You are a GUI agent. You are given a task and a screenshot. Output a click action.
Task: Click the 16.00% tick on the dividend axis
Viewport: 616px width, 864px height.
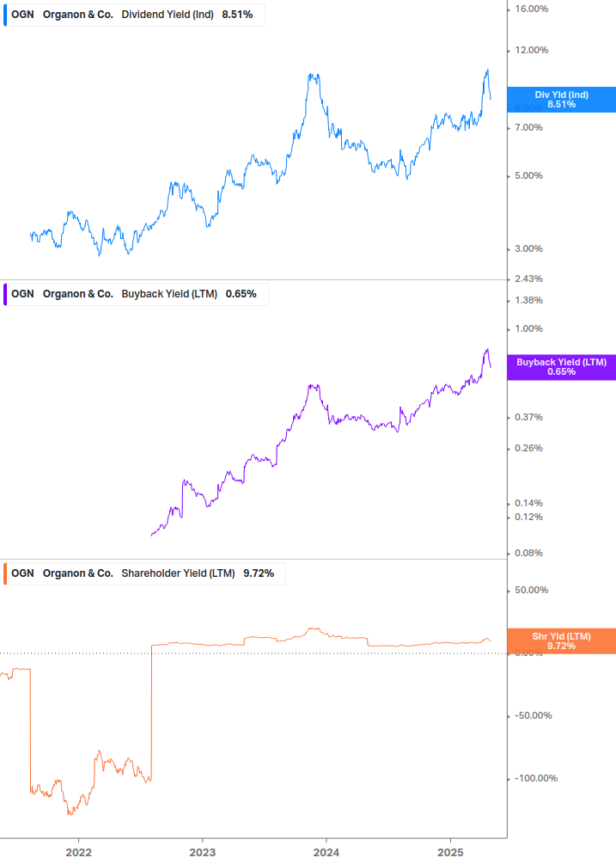pos(531,9)
